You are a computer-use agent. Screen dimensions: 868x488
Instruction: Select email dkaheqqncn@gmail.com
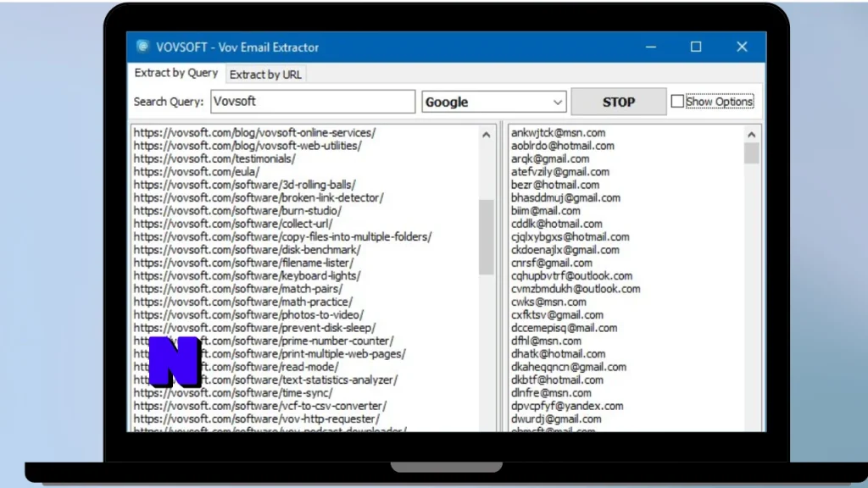pos(569,367)
